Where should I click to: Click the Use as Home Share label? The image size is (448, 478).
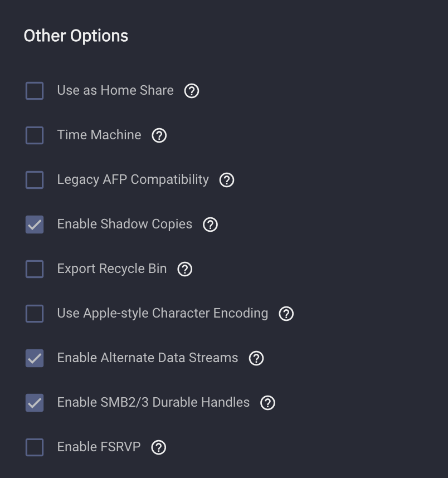(x=115, y=91)
